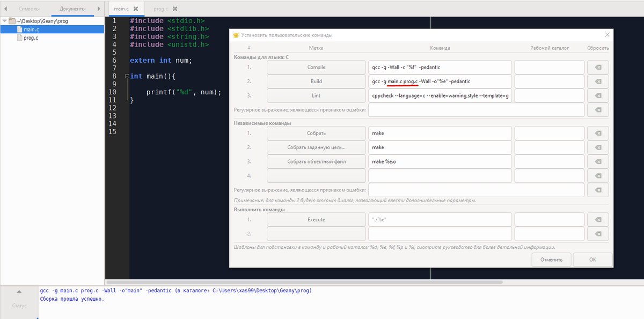The height and width of the screenshot is (319, 644).
Task: Edit the make %e.o command field
Action: pyautogui.click(x=440, y=161)
